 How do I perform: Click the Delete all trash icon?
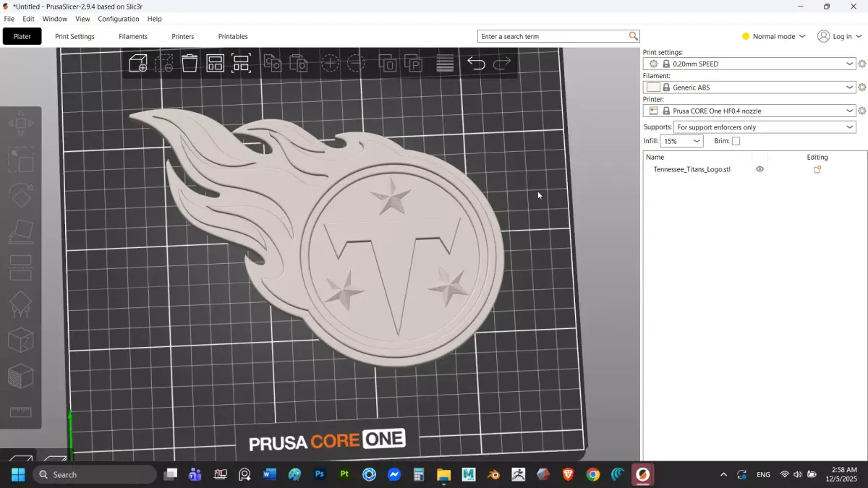[x=190, y=64]
